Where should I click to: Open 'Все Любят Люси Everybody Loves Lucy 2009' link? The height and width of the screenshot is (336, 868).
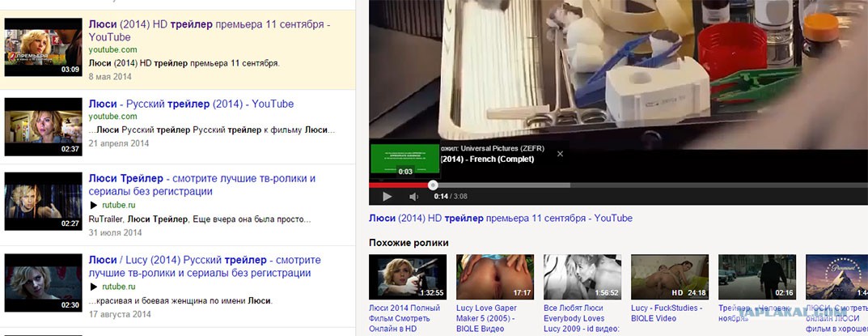point(582,319)
